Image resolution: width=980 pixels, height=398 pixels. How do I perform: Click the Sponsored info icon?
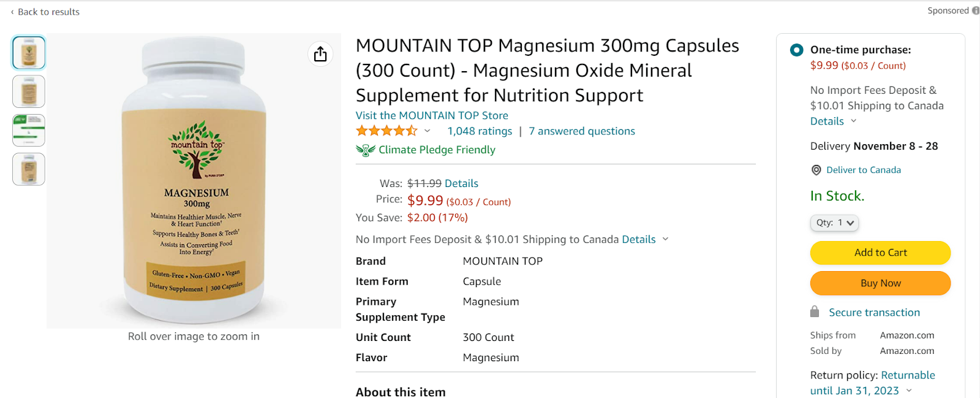975,10
